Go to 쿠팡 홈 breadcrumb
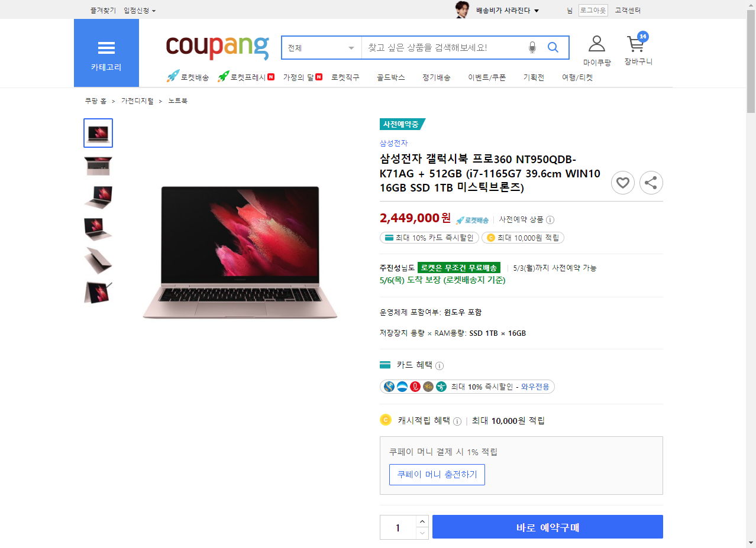Screen dimensions: 756x548 (95, 101)
